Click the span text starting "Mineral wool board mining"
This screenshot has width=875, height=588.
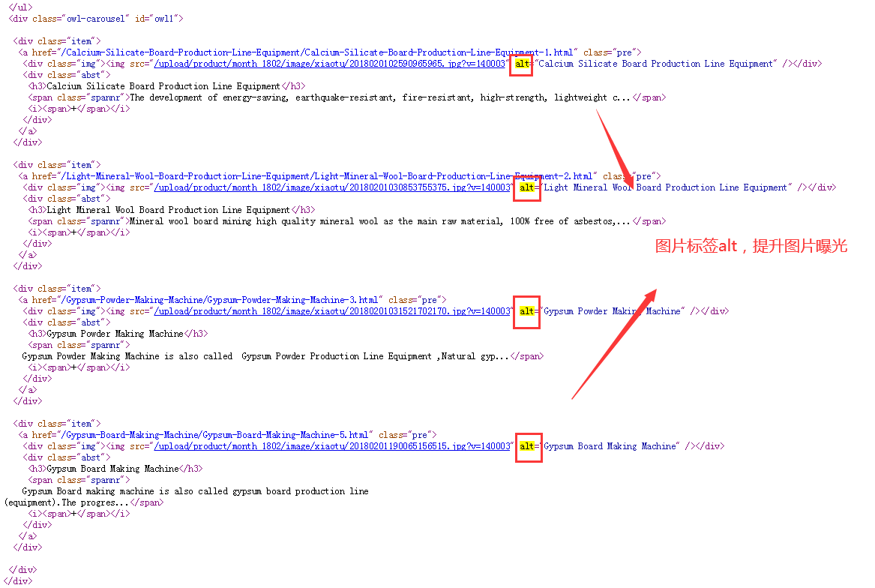[x=380, y=221]
